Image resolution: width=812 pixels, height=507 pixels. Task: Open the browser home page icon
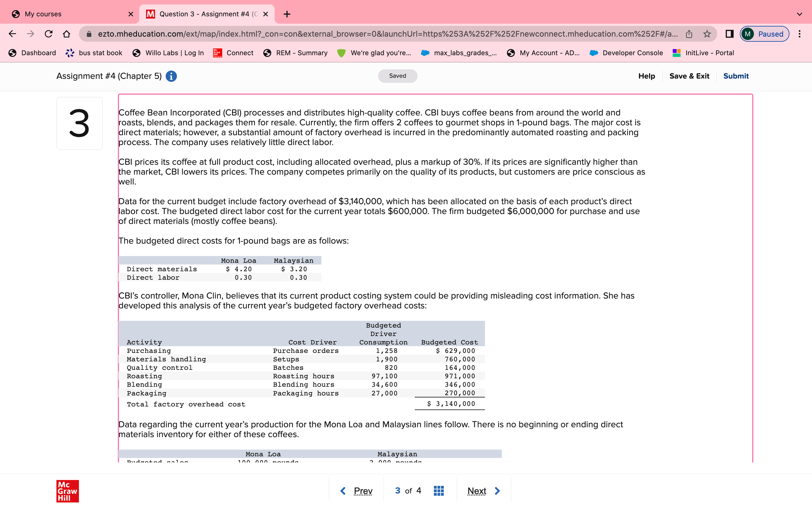pos(67,34)
